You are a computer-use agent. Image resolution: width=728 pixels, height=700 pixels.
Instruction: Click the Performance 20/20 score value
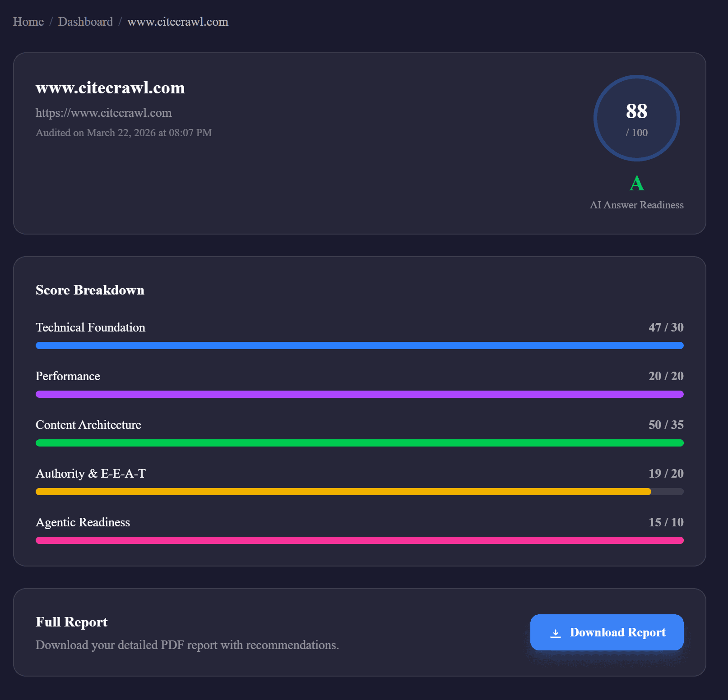click(666, 377)
